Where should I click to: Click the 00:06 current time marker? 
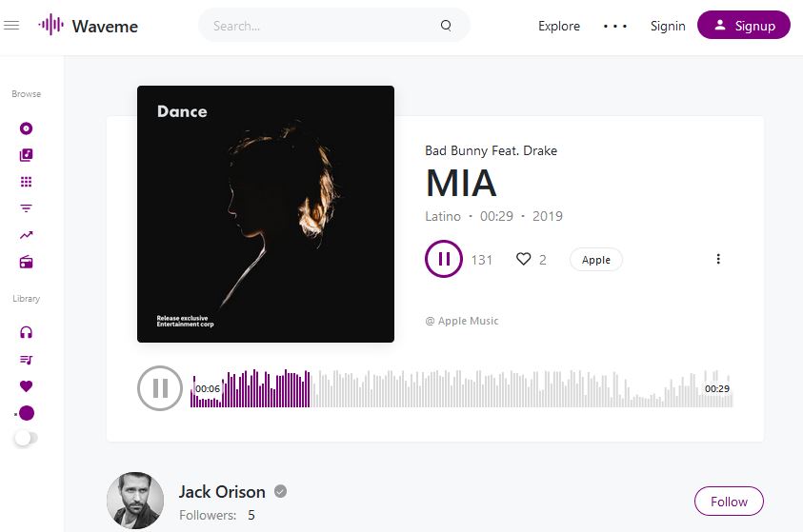(x=208, y=388)
